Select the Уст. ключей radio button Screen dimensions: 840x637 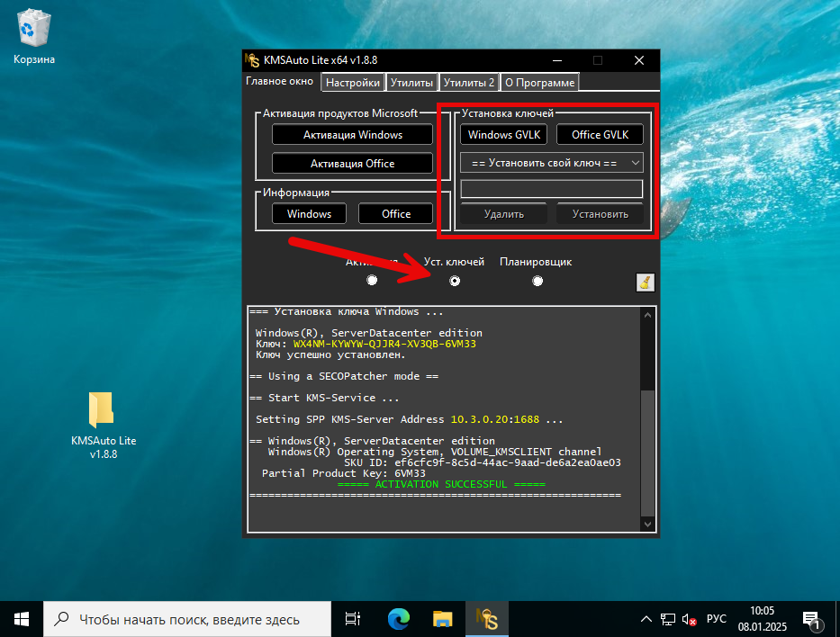(455, 282)
